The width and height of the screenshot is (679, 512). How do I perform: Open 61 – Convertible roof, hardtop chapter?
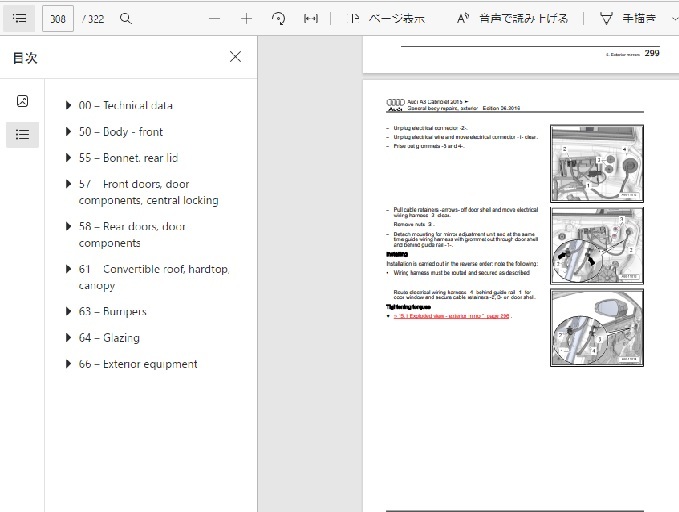[x=154, y=277]
